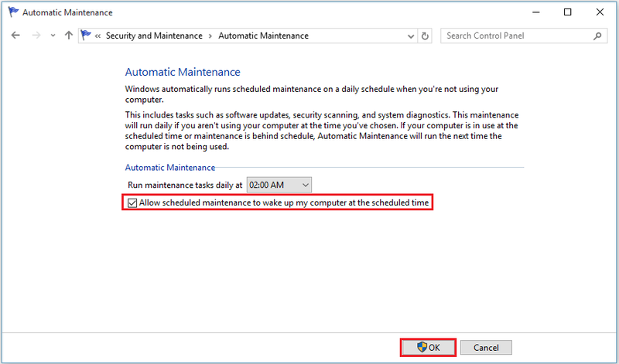Open the maintenance time dropdown 02:00 AM
Viewport: 619px width, 364px height.
tap(279, 185)
